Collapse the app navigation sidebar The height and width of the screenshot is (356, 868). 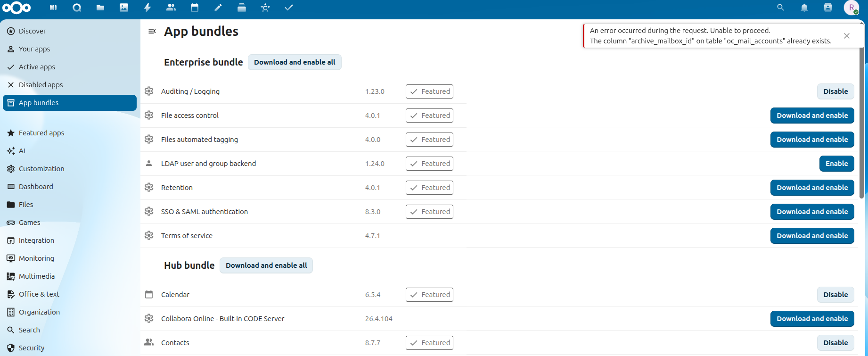[x=152, y=31]
